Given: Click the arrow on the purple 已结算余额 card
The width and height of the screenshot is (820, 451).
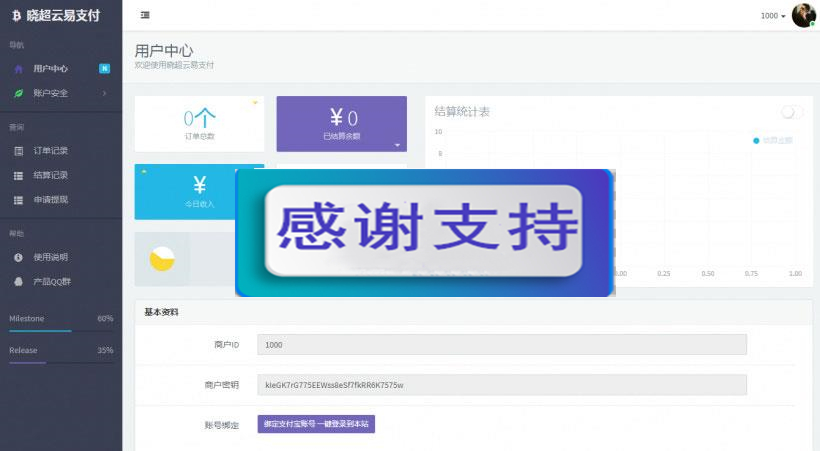Looking at the screenshot, I should click(x=397, y=144).
